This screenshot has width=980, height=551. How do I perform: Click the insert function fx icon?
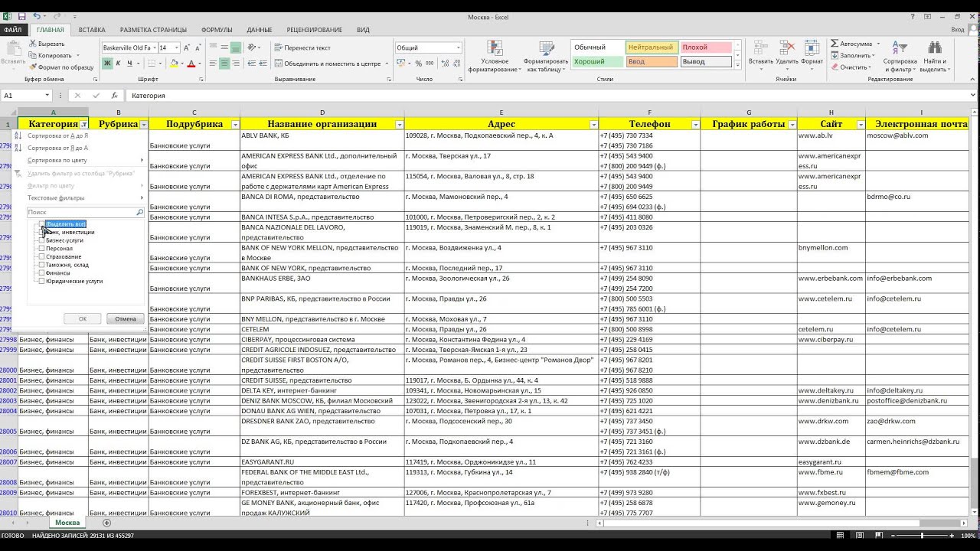tap(114, 96)
